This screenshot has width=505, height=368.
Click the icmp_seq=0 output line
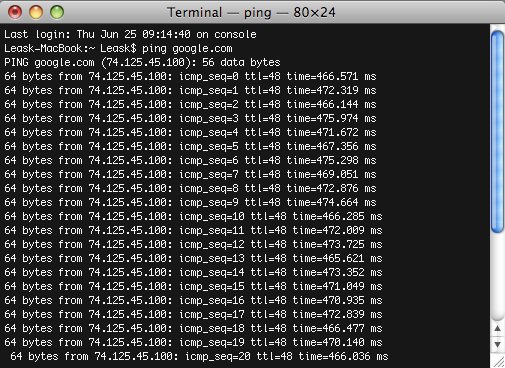(190, 77)
